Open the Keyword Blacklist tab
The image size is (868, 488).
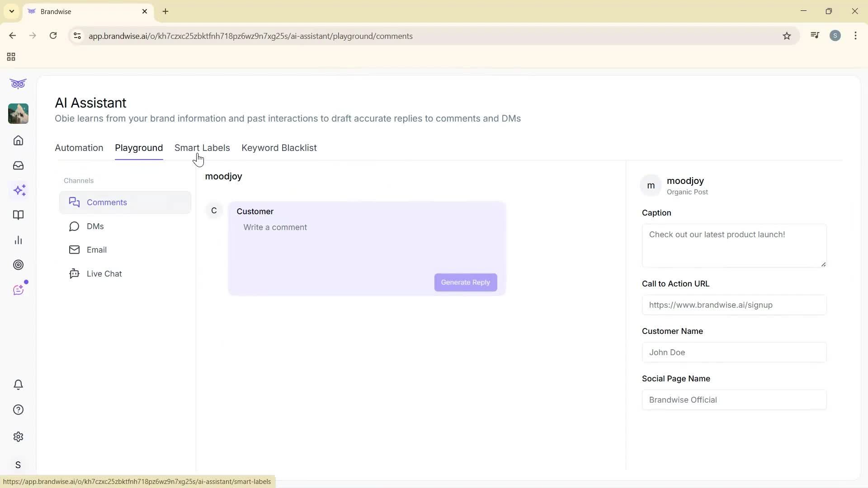pos(279,148)
